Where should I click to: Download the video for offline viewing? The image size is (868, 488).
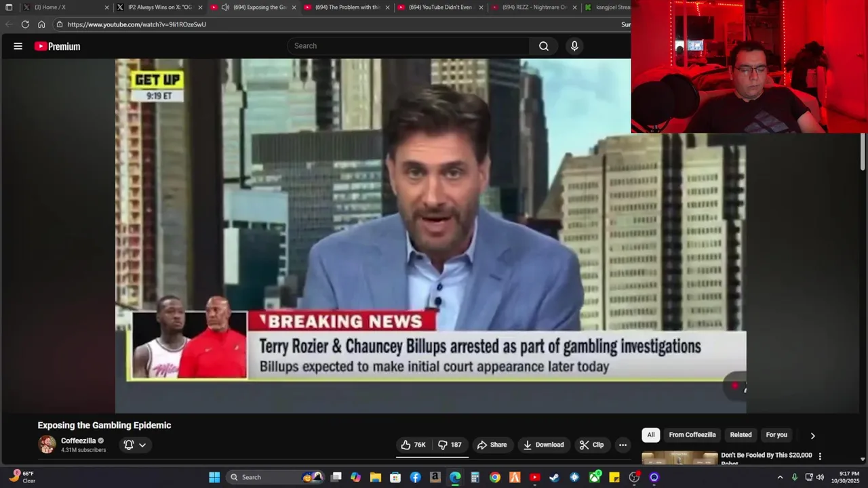pos(544,445)
